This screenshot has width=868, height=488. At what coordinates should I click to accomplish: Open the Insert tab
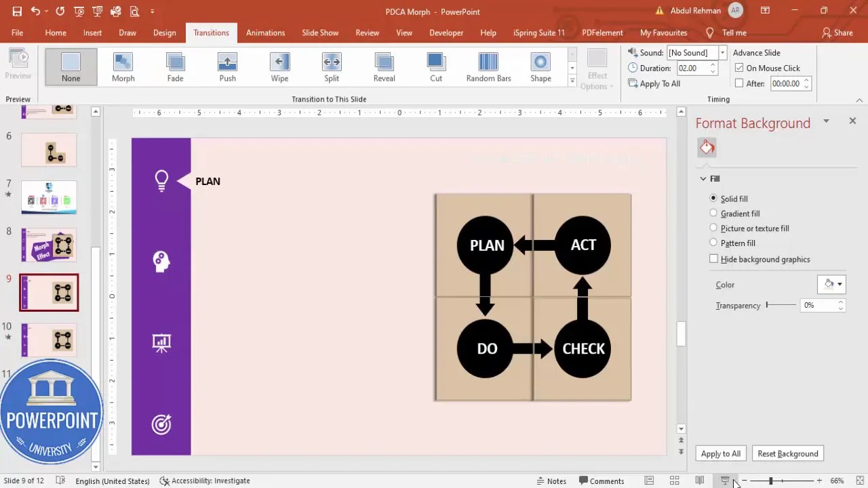click(x=93, y=33)
